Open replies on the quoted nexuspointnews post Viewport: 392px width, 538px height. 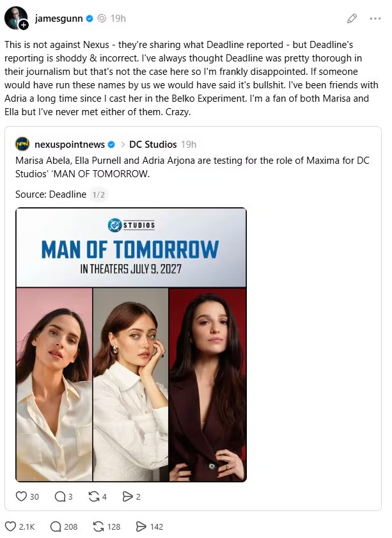coord(61,496)
